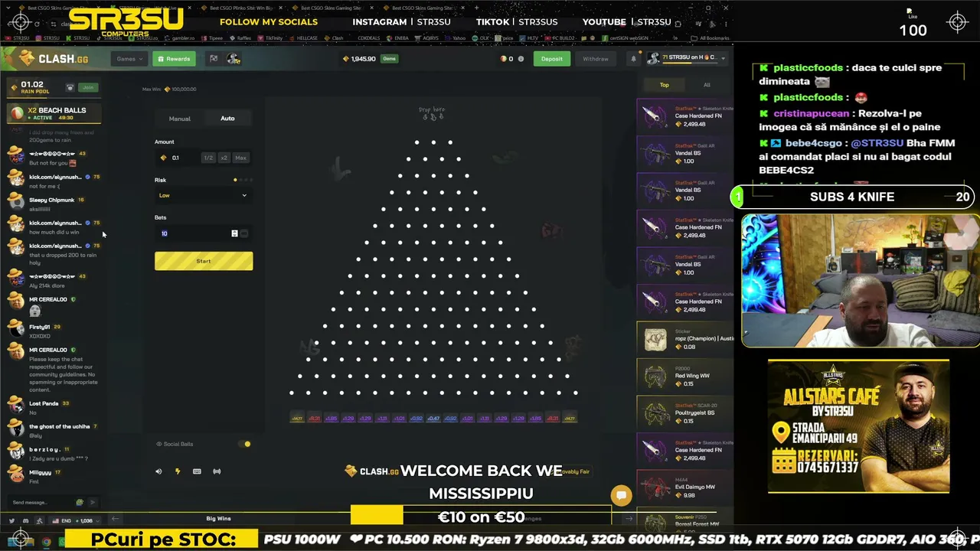The height and width of the screenshot is (551, 980).
Task: Open the Games dropdown menu
Action: point(129,59)
